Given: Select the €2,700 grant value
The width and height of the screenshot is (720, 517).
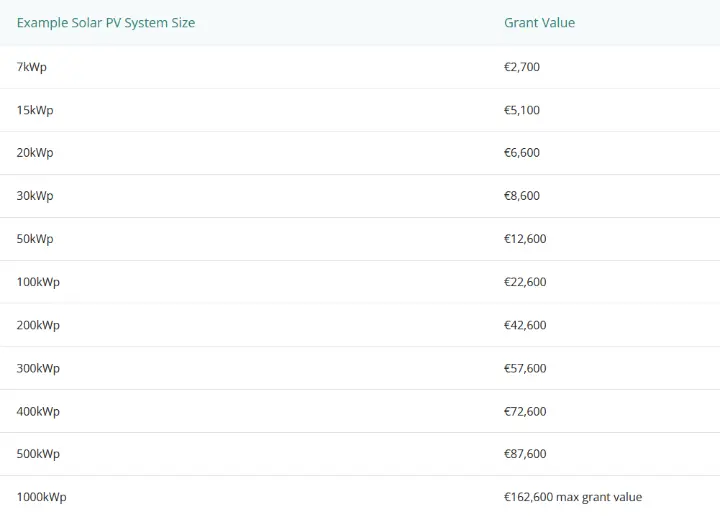Looking at the screenshot, I should point(522,67).
